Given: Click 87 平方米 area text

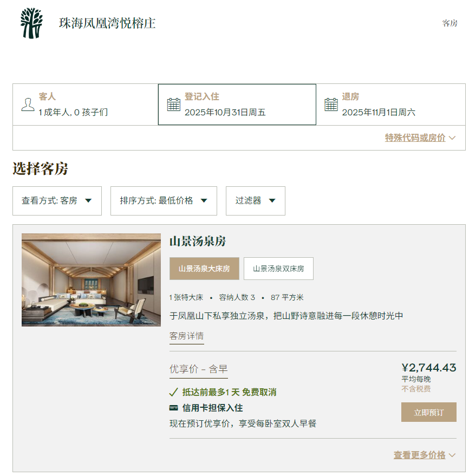Looking at the screenshot, I should coord(287,297).
